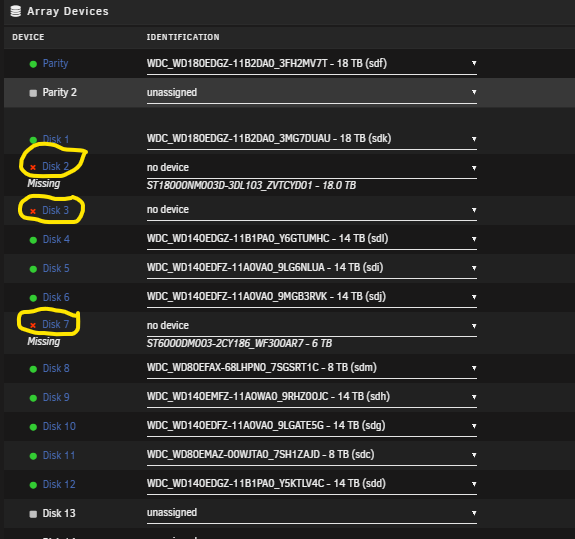Click the green status dot for Disk 5
This screenshot has width=575, height=539.
pyautogui.click(x=33, y=269)
